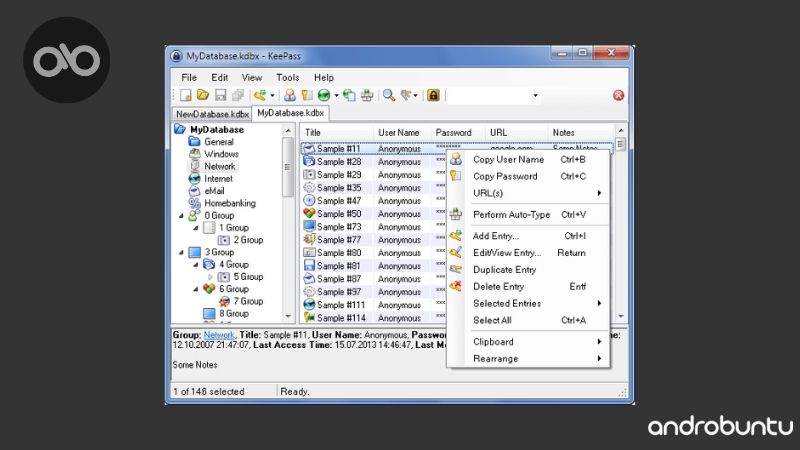Collapse the 4 Group tree node

pyautogui.click(x=195, y=265)
